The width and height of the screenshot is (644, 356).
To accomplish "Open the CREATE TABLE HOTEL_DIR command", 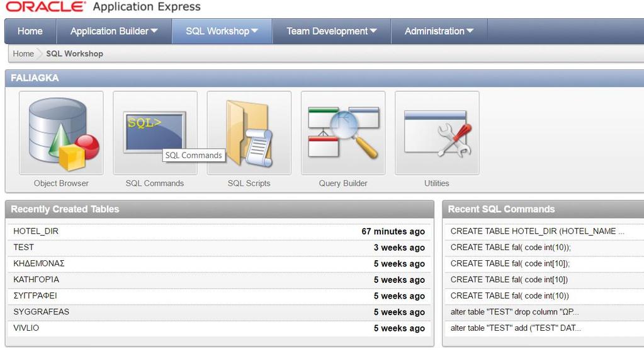I will click(x=537, y=231).
